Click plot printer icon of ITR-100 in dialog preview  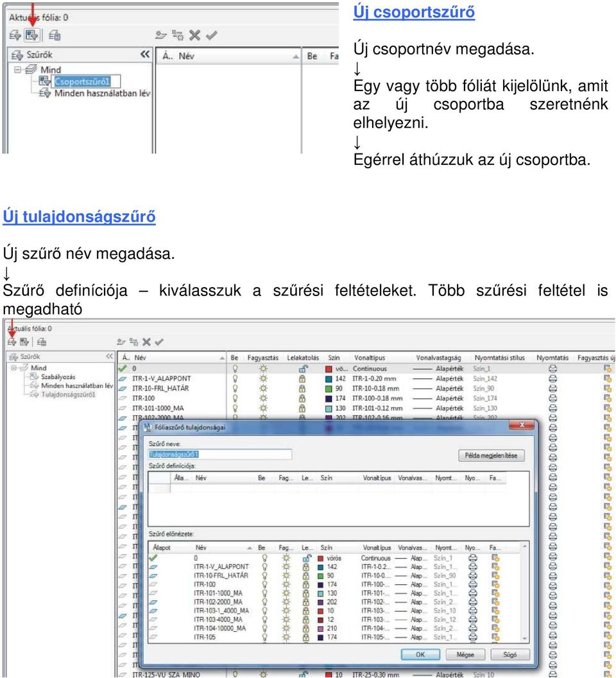473,584
